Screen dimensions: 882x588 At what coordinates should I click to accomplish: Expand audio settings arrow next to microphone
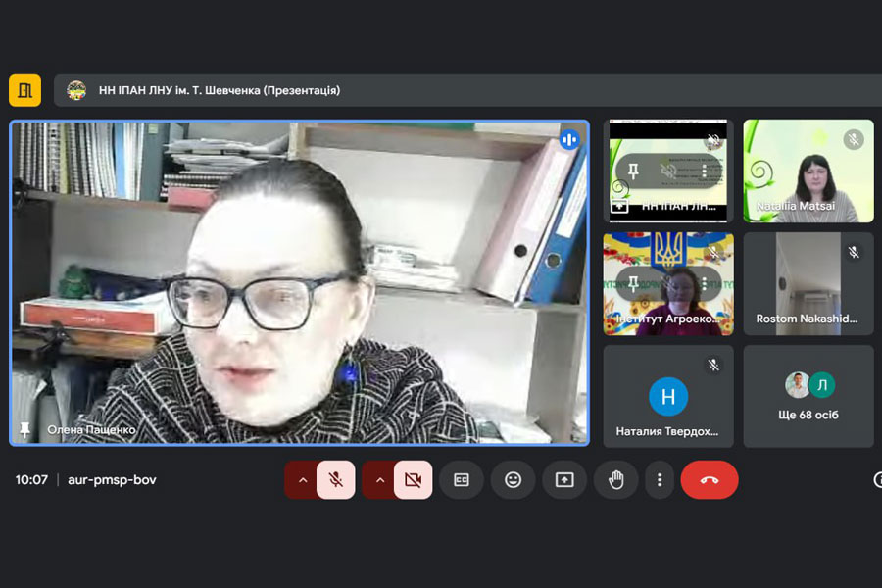pyautogui.click(x=303, y=480)
